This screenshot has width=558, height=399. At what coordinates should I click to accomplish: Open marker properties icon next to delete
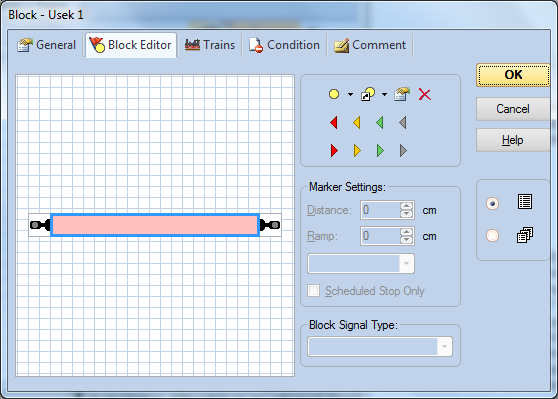coord(402,94)
